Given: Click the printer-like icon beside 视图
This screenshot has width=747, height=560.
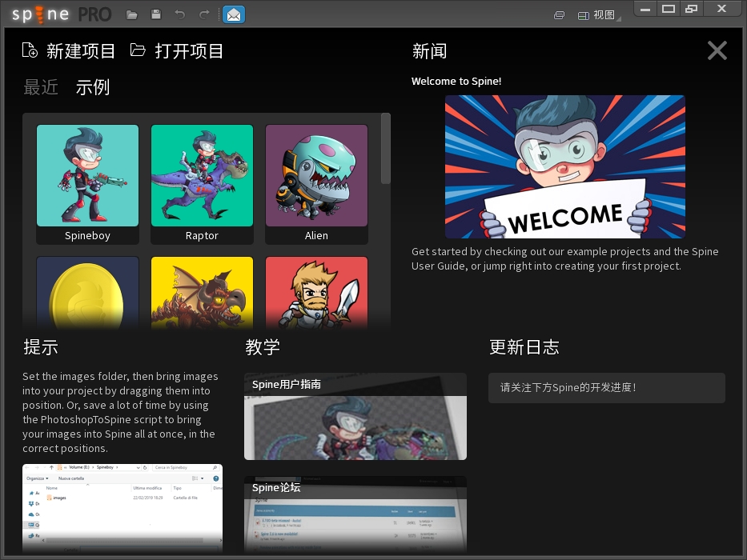Looking at the screenshot, I should (560, 15).
